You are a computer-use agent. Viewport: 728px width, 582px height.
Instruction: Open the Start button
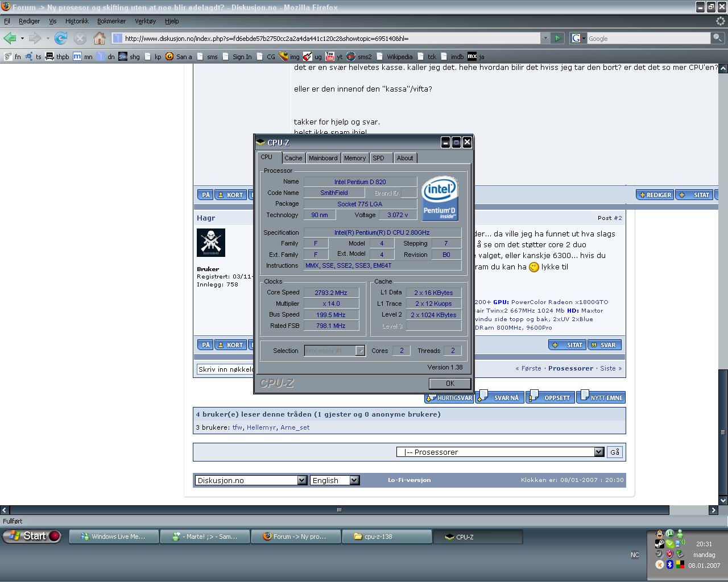click(31, 536)
